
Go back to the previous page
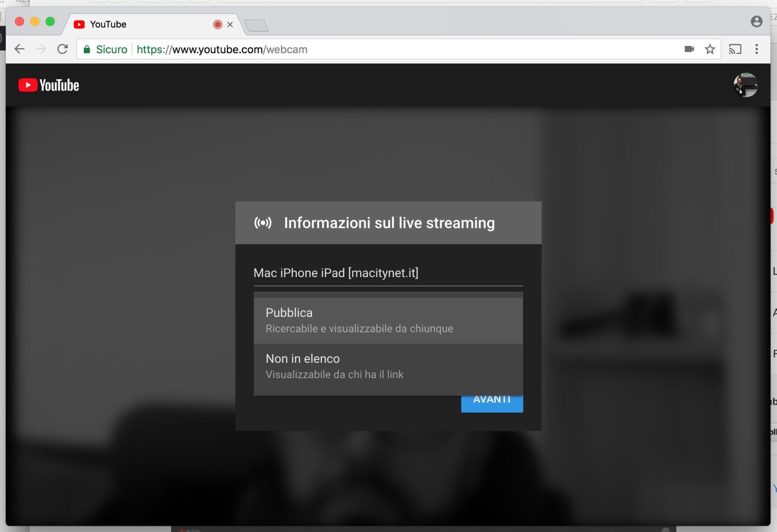[x=19, y=49]
